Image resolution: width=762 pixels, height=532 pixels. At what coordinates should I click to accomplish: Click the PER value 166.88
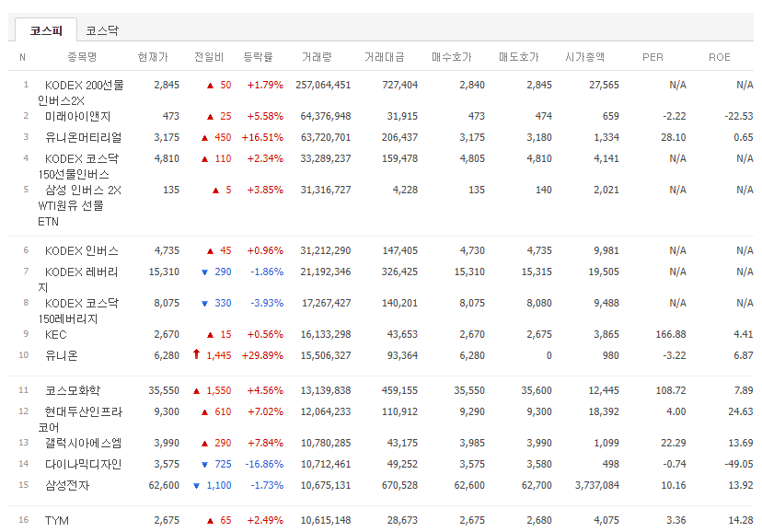(x=671, y=334)
